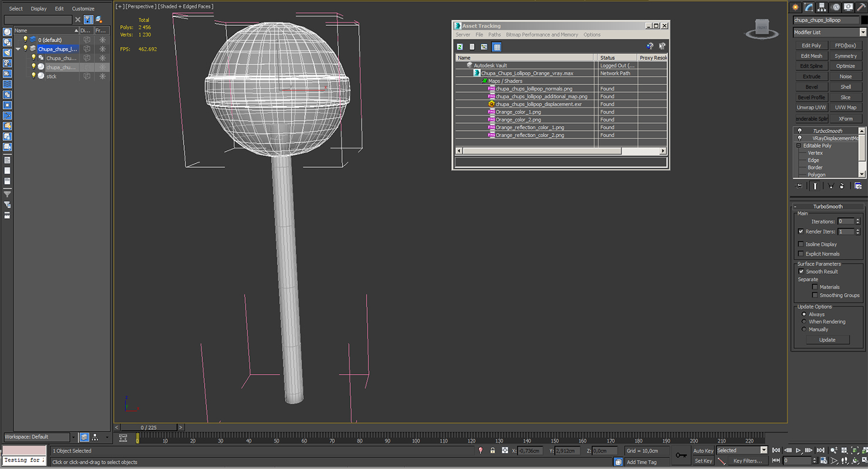
Task: Select Manually update option
Action: click(804, 329)
